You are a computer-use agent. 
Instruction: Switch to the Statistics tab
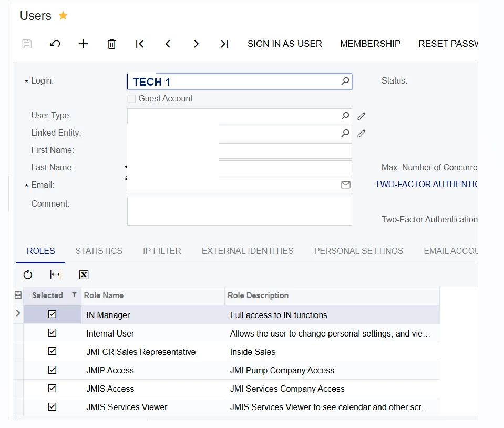click(99, 251)
